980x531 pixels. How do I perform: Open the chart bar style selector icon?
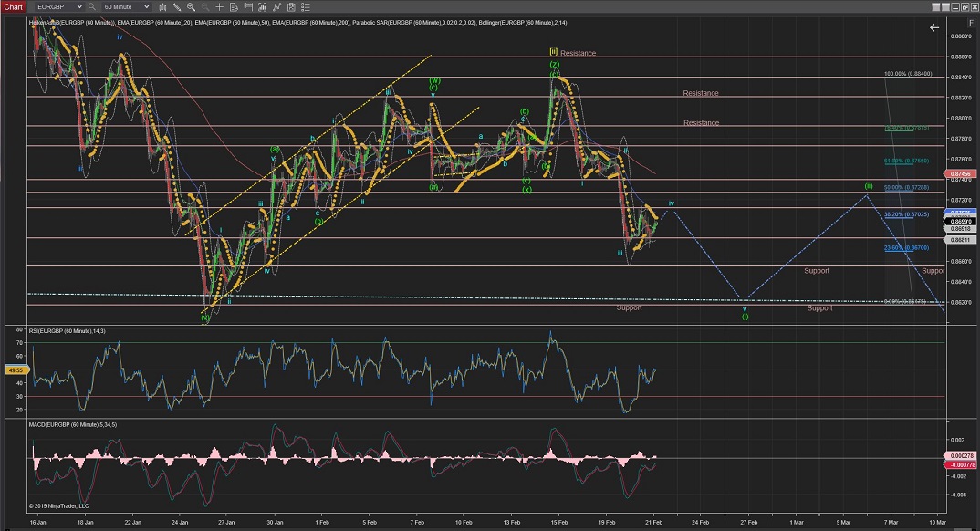coord(163,6)
